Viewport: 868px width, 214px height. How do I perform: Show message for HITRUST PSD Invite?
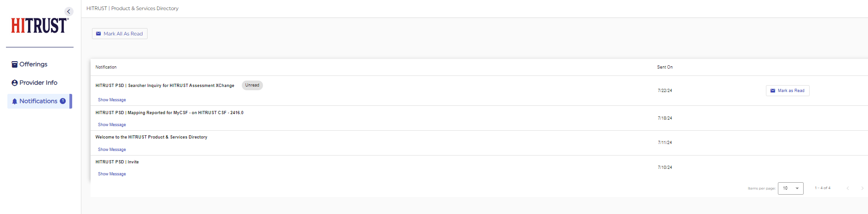pyautogui.click(x=112, y=174)
